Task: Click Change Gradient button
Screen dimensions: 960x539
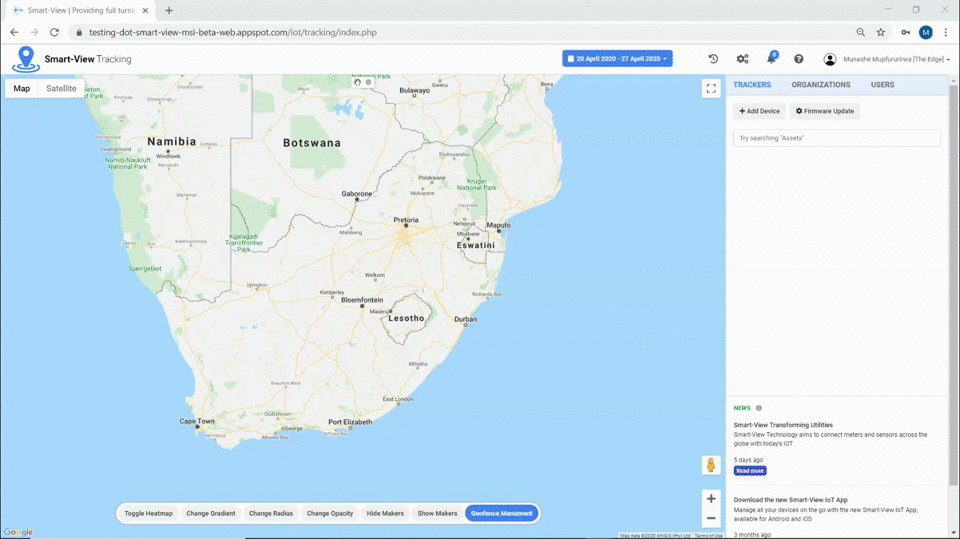Action: point(211,513)
